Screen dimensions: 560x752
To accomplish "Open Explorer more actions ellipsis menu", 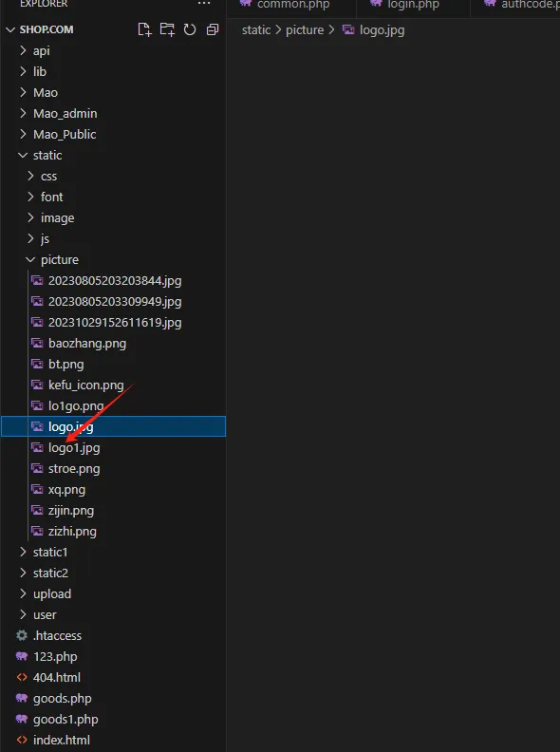I will click(x=204, y=4).
